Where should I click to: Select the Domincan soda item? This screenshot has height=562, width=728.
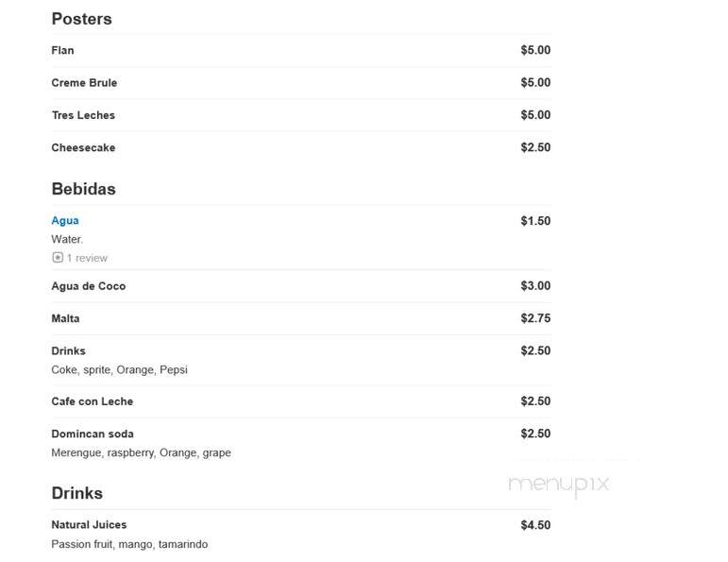pos(93,434)
